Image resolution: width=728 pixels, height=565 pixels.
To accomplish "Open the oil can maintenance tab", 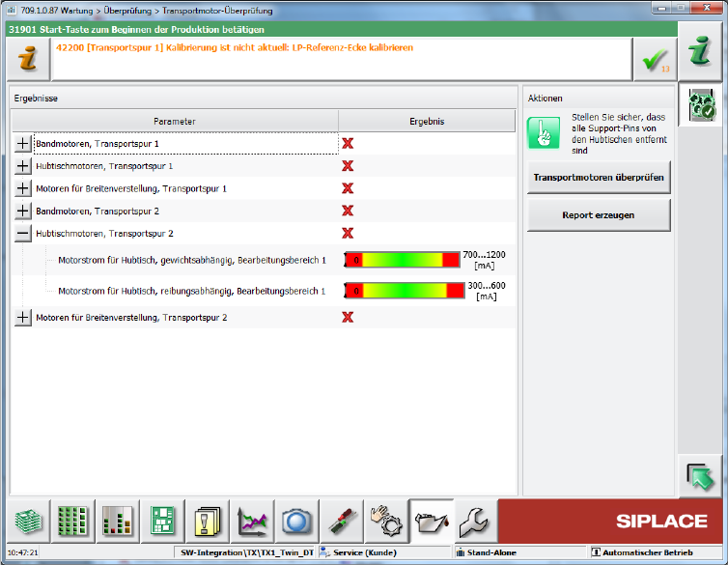I will [432, 521].
